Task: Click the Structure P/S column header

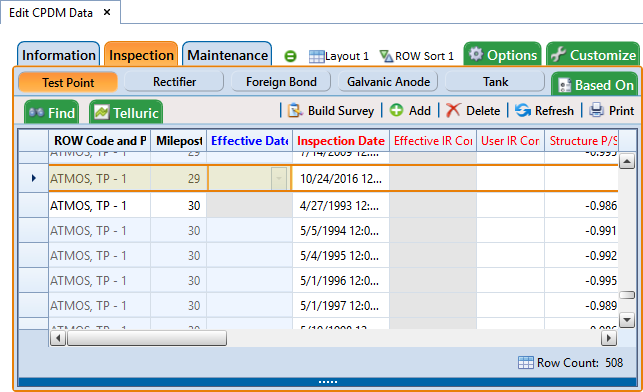Action: coord(581,141)
